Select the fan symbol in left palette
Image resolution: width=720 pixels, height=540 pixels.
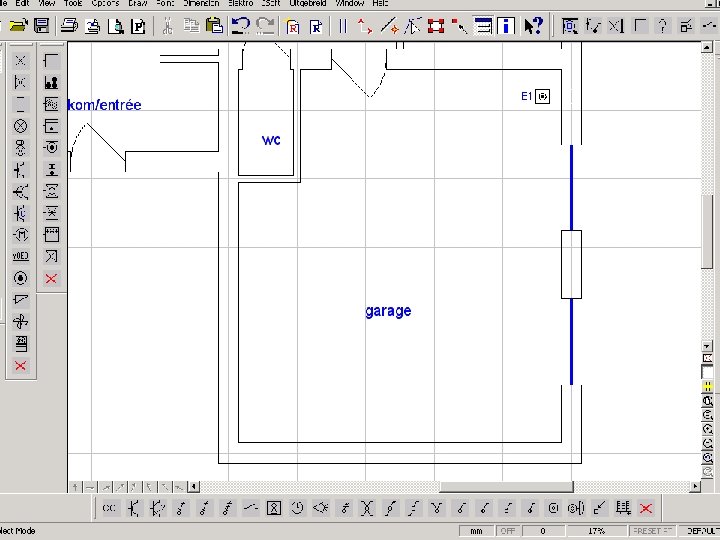click(x=20, y=321)
